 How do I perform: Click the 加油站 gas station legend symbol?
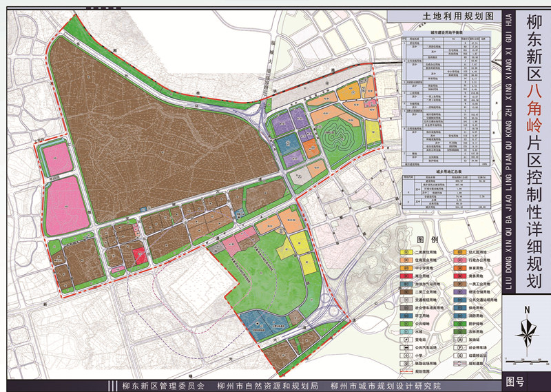point(461,340)
